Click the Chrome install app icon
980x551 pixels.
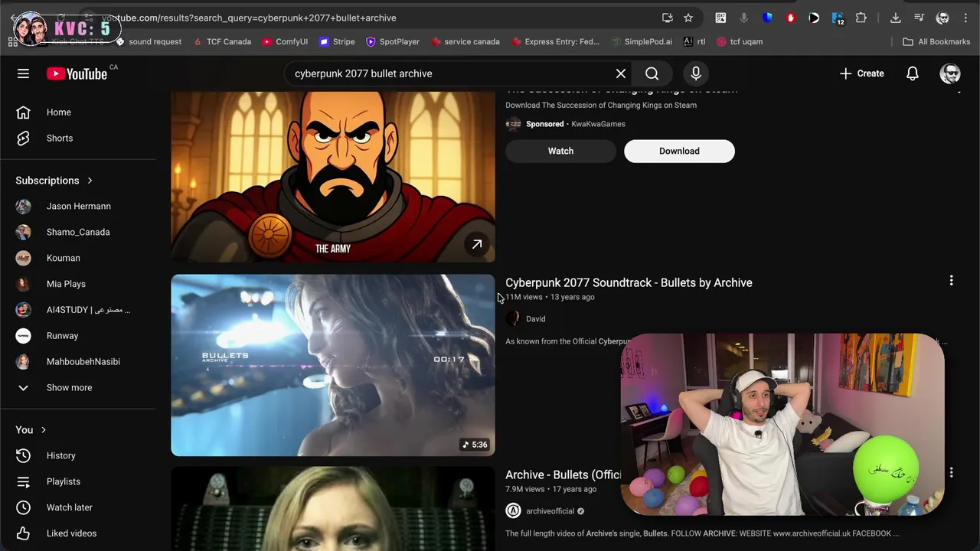click(668, 18)
